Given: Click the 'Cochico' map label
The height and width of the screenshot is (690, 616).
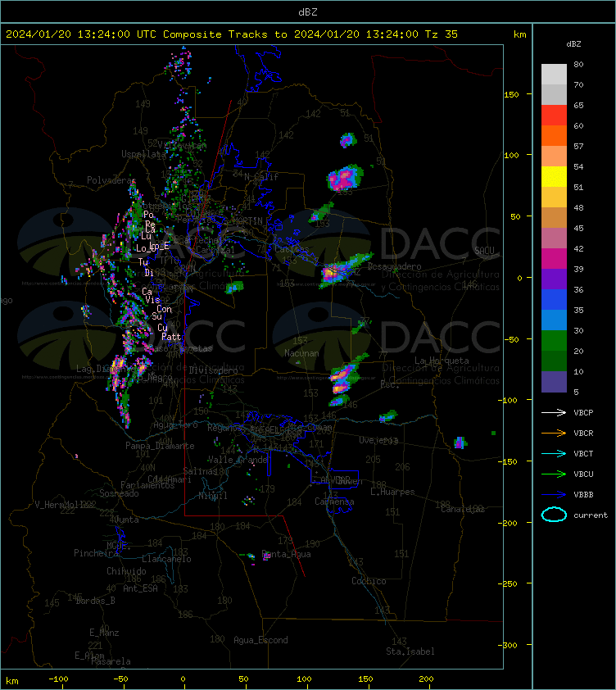Looking at the screenshot, I should pyautogui.click(x=369, y=581).
